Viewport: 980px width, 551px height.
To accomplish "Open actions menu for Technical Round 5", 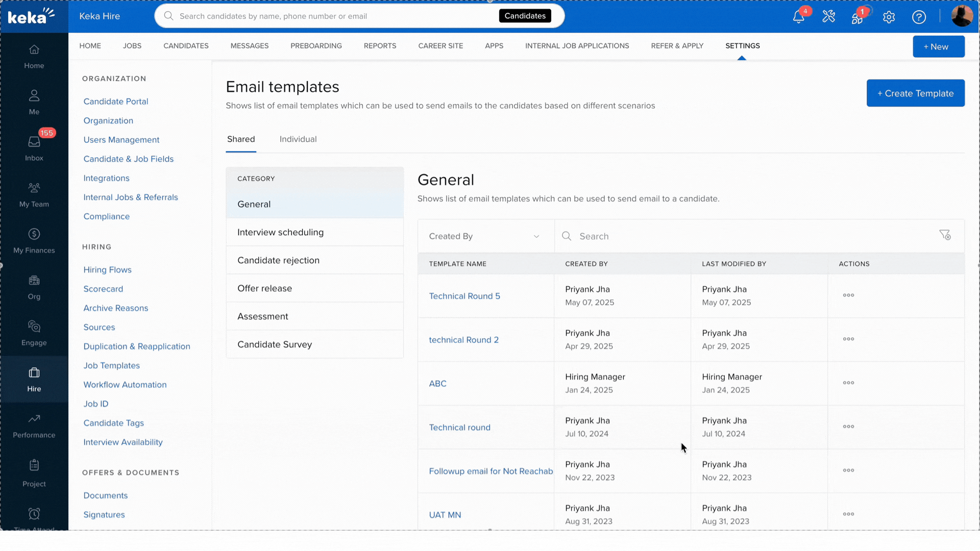I will pyautogui.click(x=848, y=295).
